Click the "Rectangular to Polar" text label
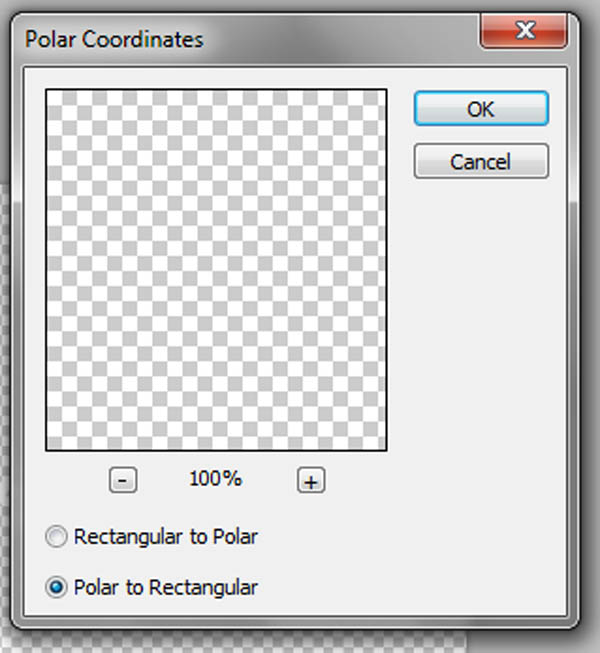Image resolution: width=600 pixels, height=653 pixels. pyautogui.click(x=165, y=537)
